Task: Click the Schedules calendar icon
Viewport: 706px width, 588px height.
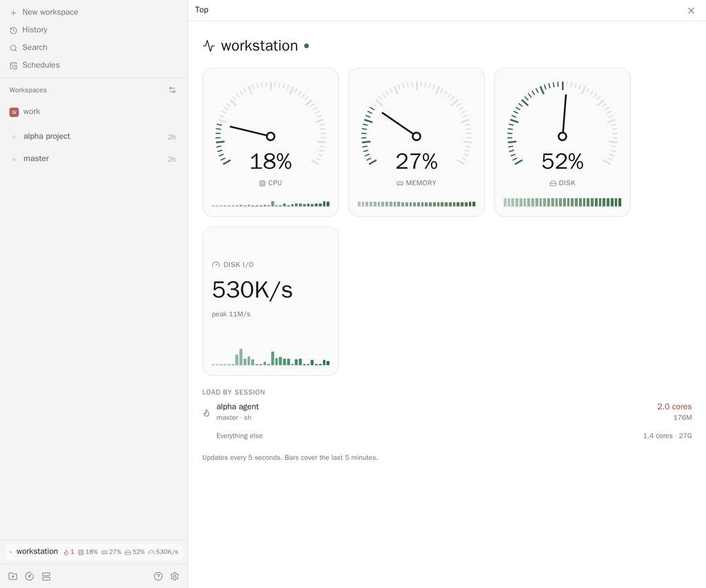Action: click(x=14, y=65)
